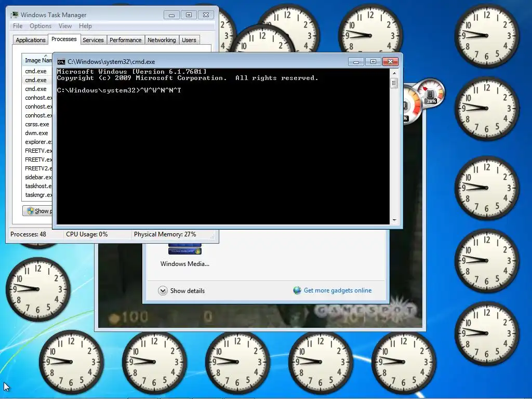Click the Image Name column header
Image resolution: width=532 pixels, height=399 pixels.
[x=37, y=60]
